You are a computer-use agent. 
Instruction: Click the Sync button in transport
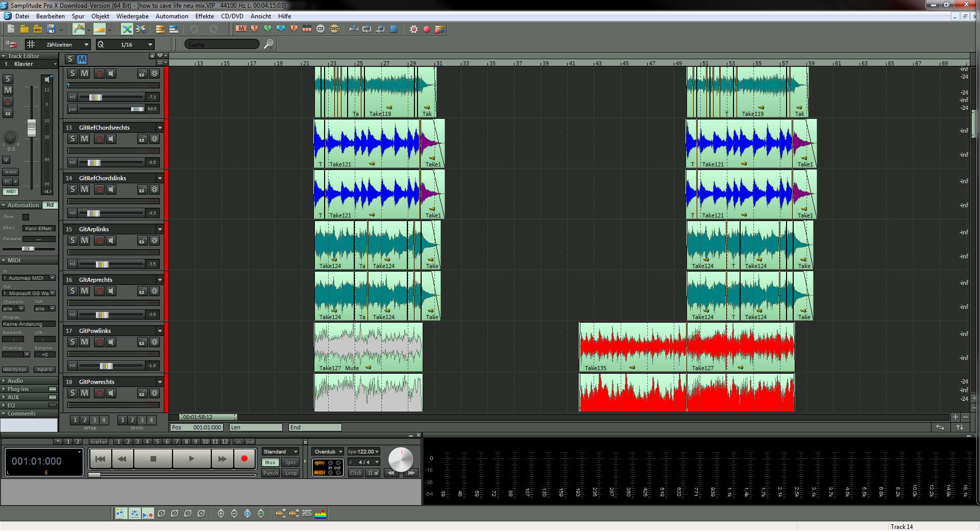(291, 463)
